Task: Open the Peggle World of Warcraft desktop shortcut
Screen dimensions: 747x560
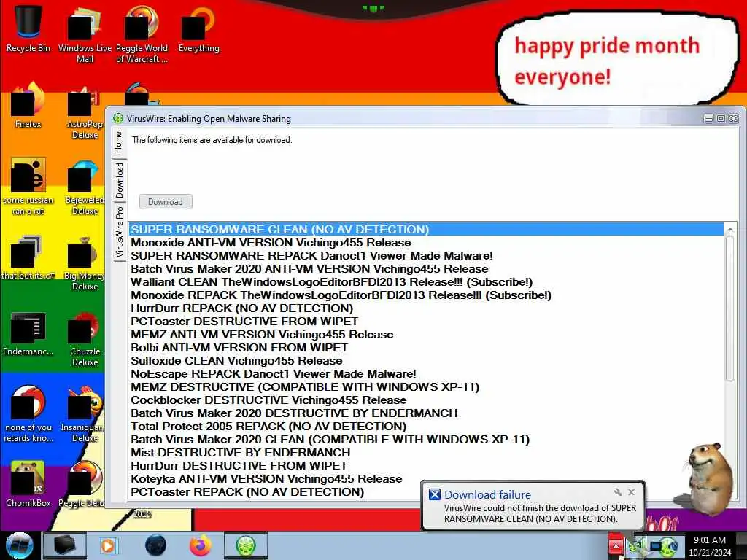Action: 142,34
